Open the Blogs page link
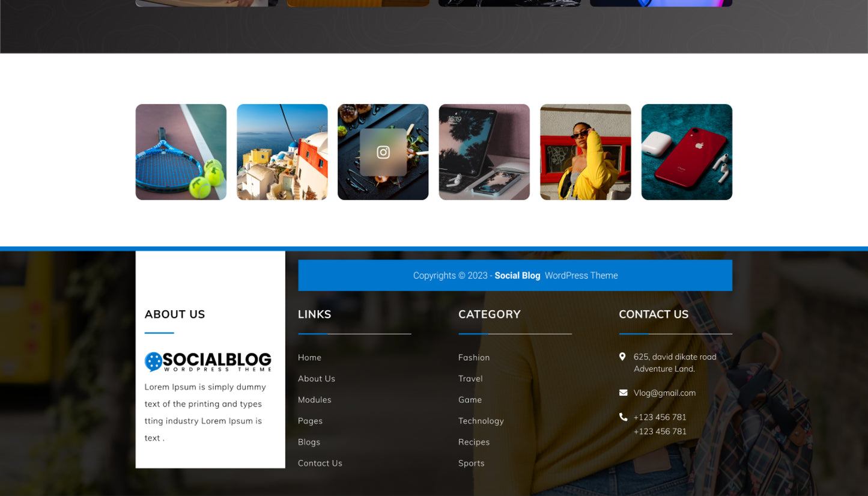868x496 pixels. [309, 442]
